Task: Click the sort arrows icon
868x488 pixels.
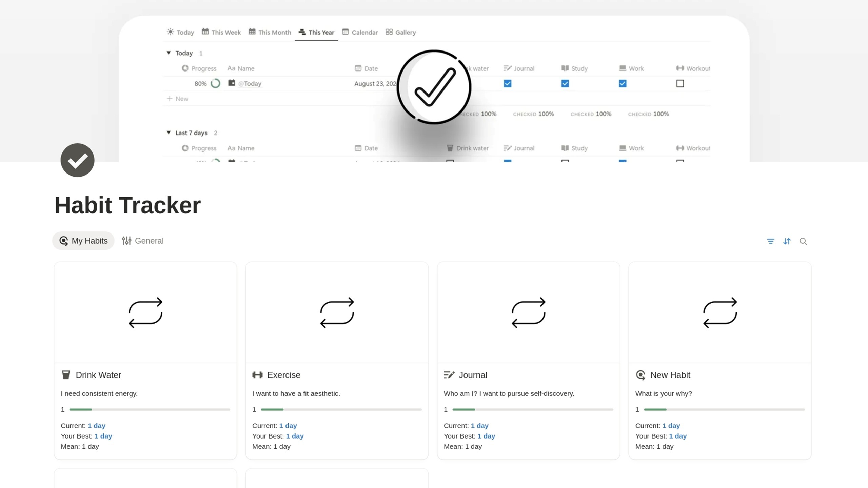Action: [x=787, y=241]
